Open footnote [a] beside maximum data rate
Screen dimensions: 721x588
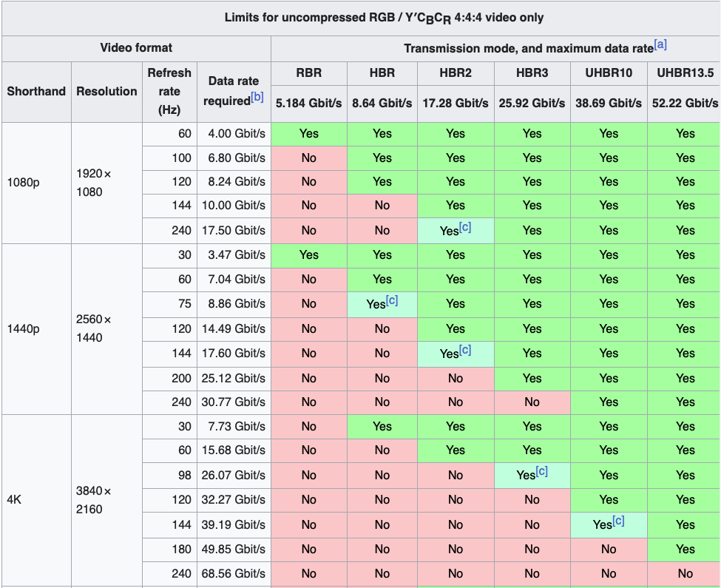(x=660, y=44)
